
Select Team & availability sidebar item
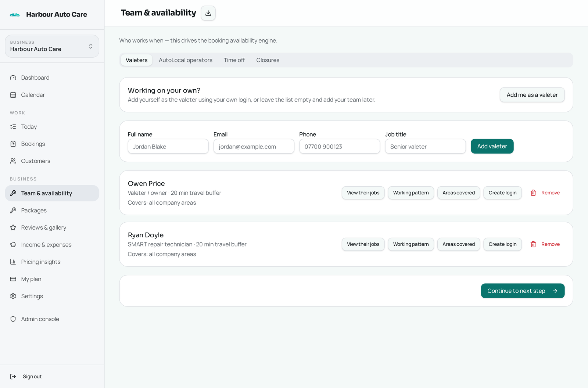coord(52,193)
